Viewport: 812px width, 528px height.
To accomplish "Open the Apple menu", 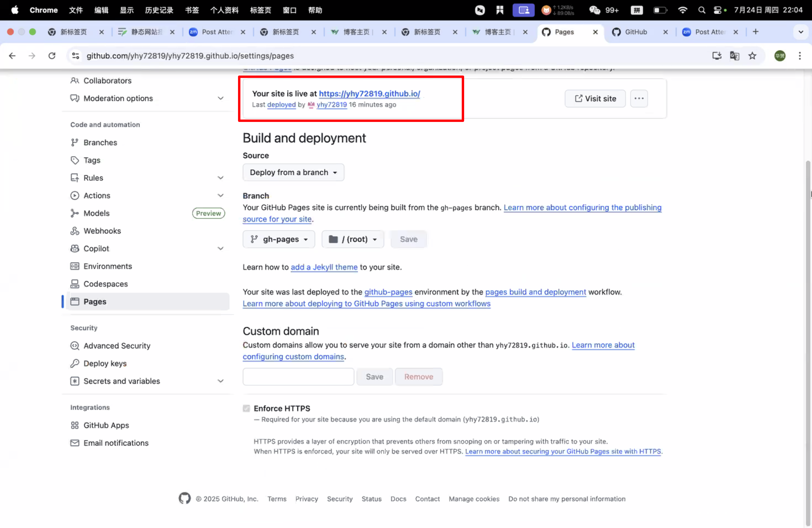I will [x=15, y=10].
